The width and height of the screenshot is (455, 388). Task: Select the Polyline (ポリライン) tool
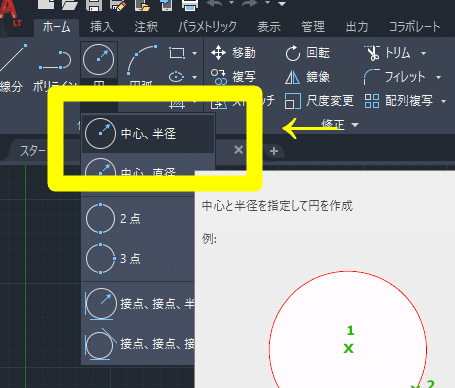point(55,68)
